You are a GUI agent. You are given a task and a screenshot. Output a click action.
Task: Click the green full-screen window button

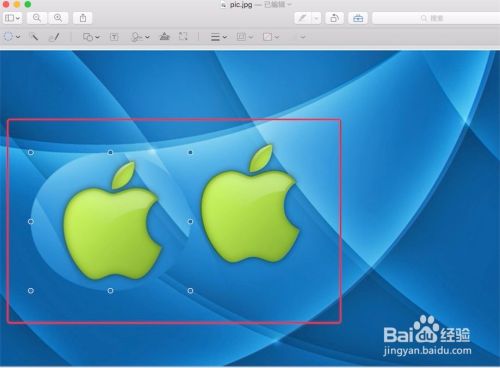[x=28, y=4]
